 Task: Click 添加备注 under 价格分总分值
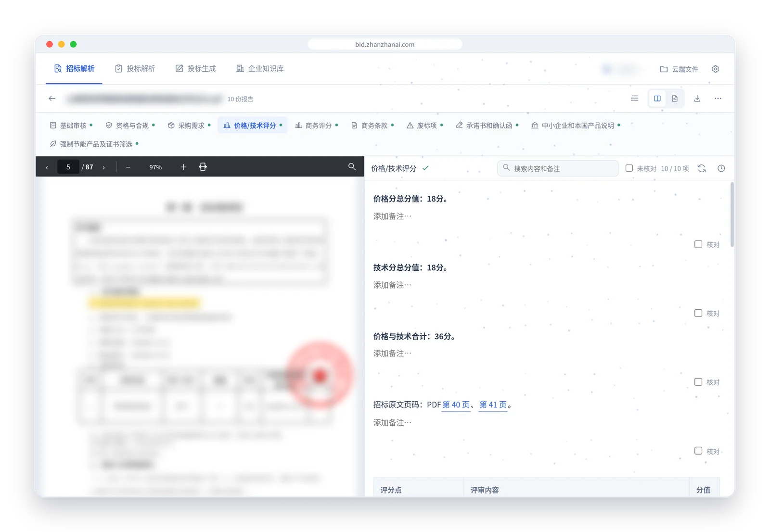392,216
